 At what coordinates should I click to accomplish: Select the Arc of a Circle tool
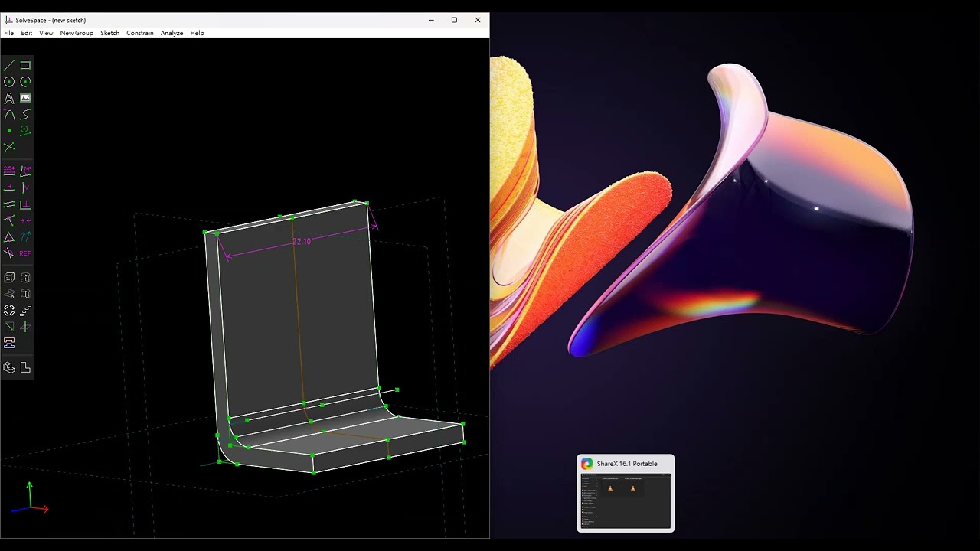[25, 82]
